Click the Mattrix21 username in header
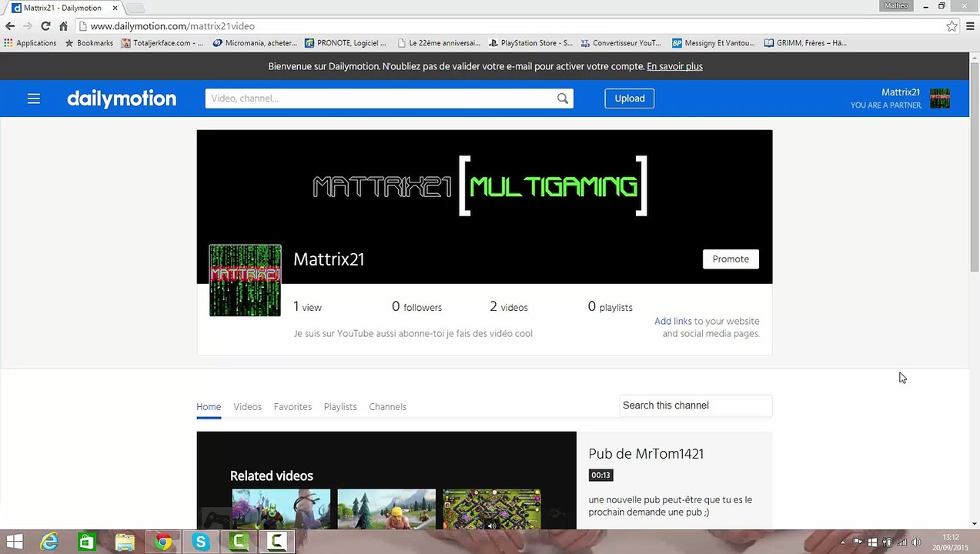The width and height of the screenshot is (980, 554). click(x=901, y=92)
